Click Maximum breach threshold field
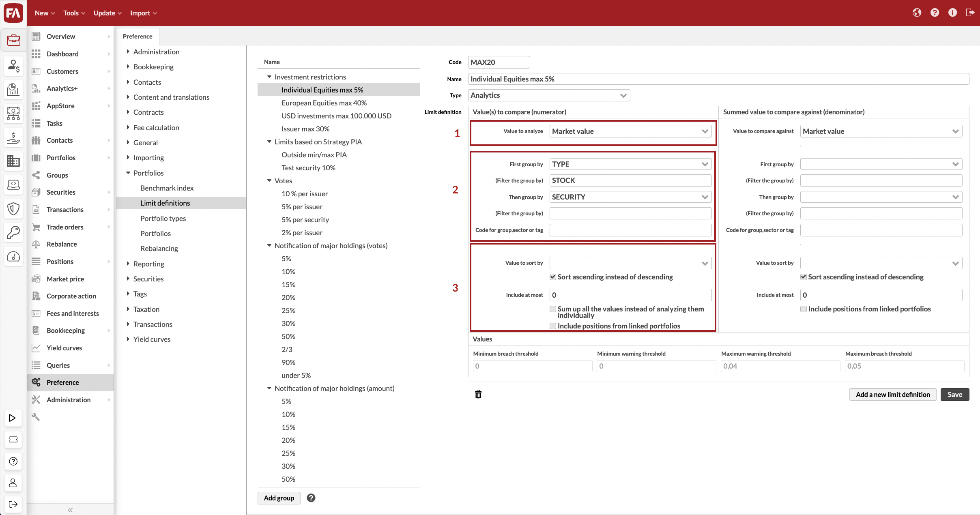 [905, 366]
